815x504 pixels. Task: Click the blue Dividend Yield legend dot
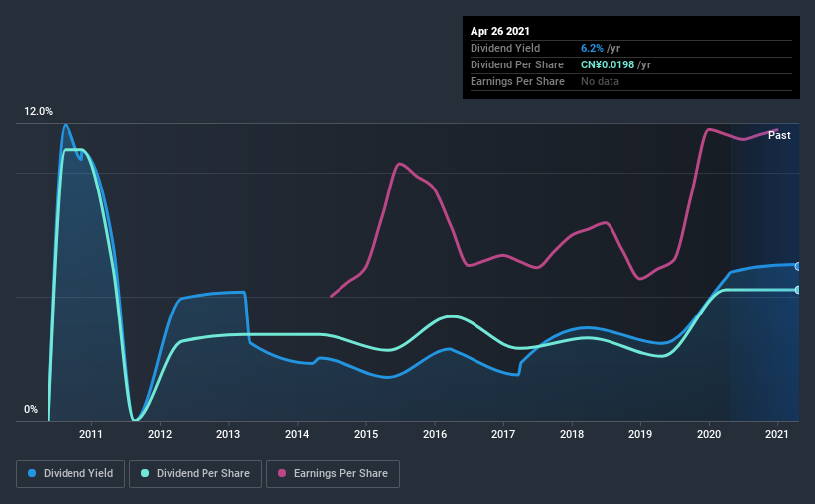tap(32, 473)
